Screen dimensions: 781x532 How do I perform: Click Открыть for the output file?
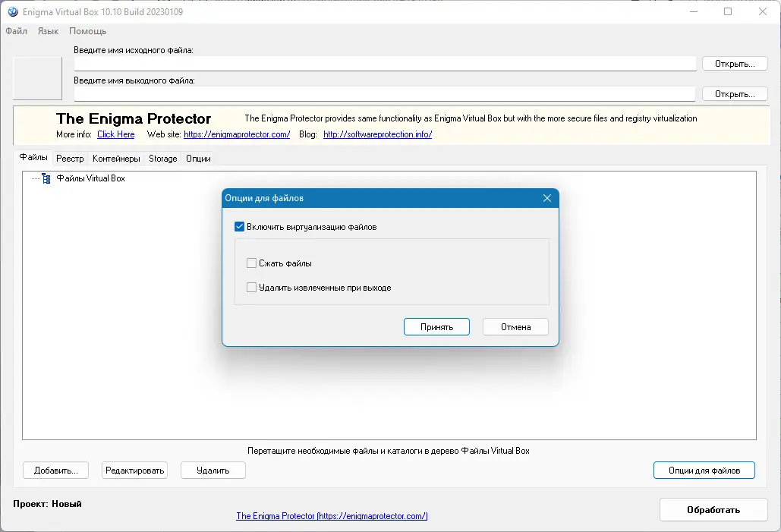point(735,94)
